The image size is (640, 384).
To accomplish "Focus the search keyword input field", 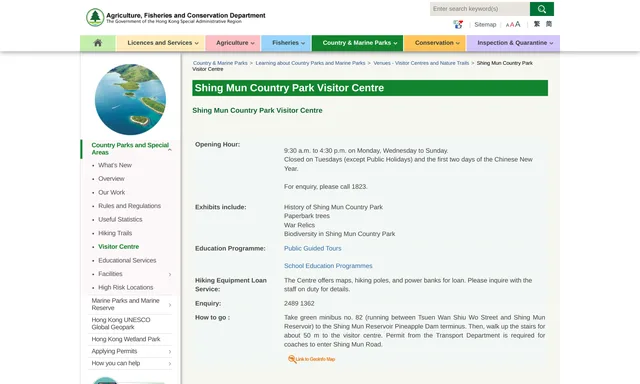I will (480, 9).
